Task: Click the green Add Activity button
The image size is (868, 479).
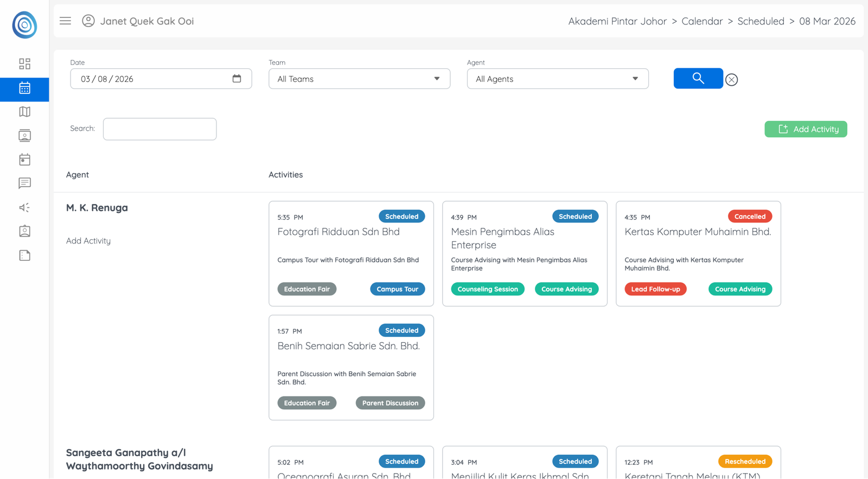Action: click(806, 129)
